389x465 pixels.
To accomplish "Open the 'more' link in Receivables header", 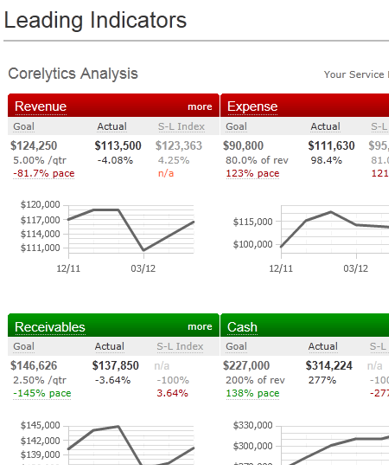I will pyautogui.click(x=200, y=327).
